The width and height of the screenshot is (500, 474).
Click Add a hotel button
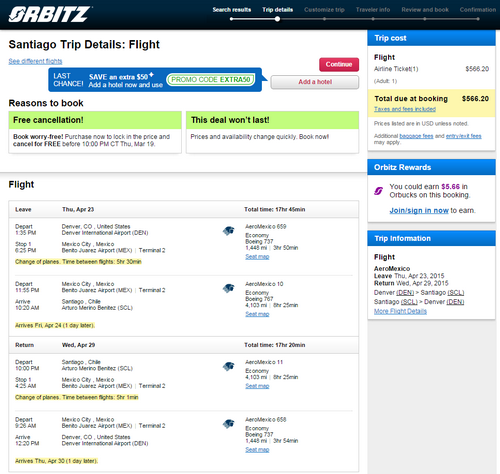(315, 82)
